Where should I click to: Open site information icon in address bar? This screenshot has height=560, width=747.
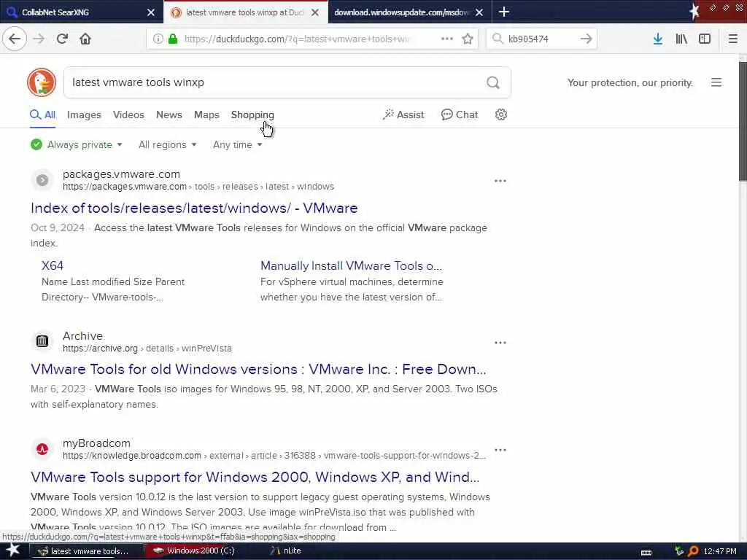tap(158, 39)
